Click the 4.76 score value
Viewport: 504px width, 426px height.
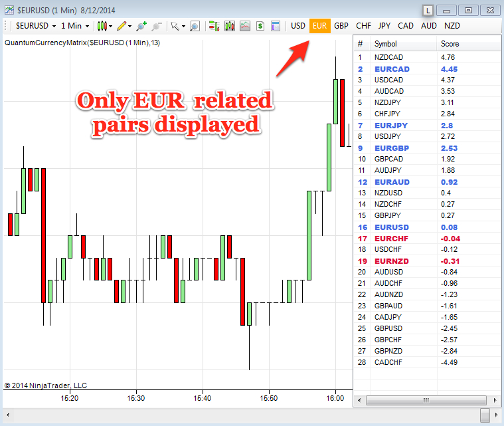[x=448, y=57]
